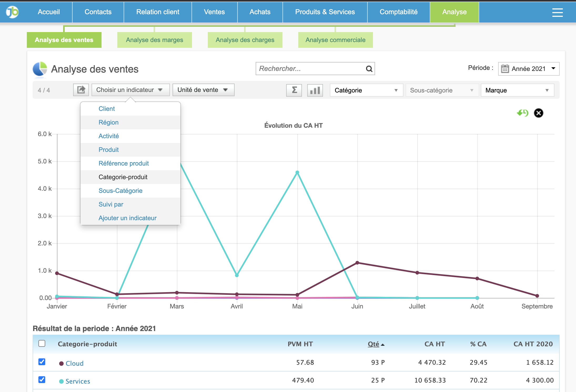Screen dimensions: 576x392
Task: Open the Marque dropdown
Action: coord(517,90)
